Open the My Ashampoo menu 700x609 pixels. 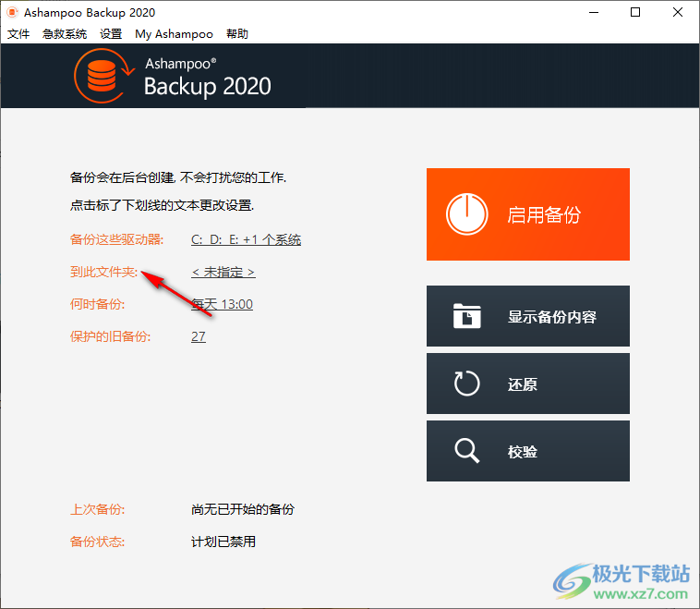point(175,34)
